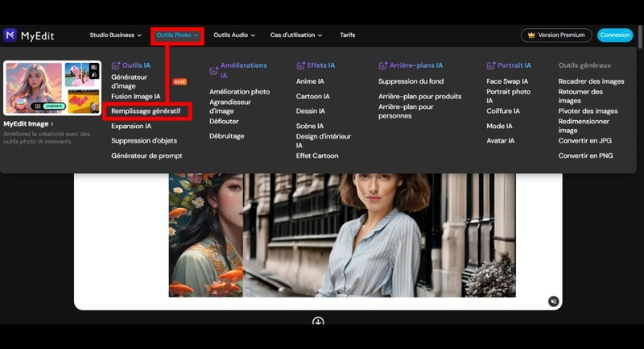The height and width of the screenshot is (349, 644).
Task: Open the Cas d'utilisation dropdown
Action: [296, 35]
